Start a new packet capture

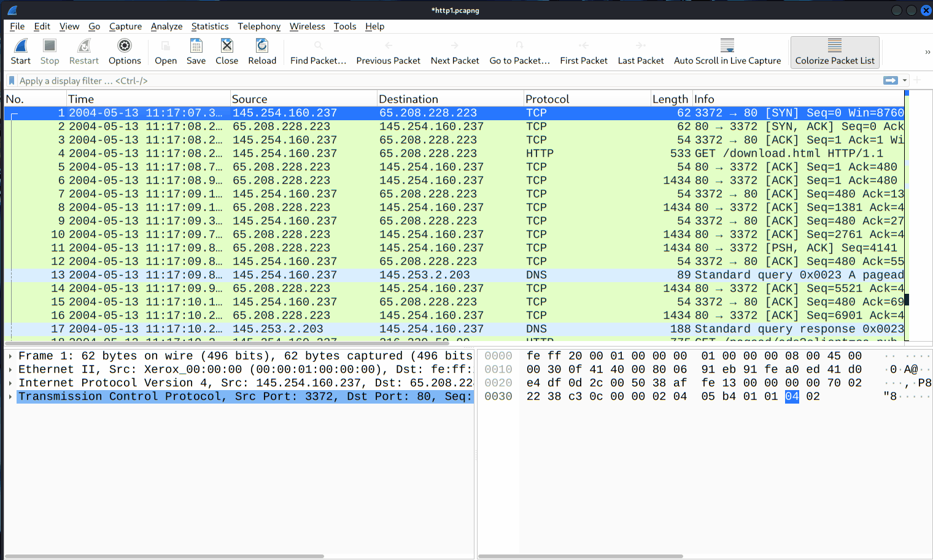point(20,52)
